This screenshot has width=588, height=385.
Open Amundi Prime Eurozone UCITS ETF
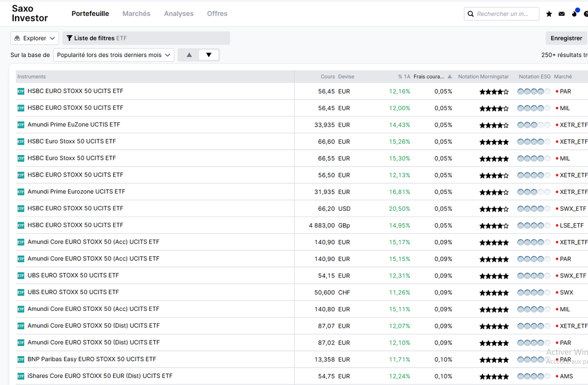coord(77,192)
